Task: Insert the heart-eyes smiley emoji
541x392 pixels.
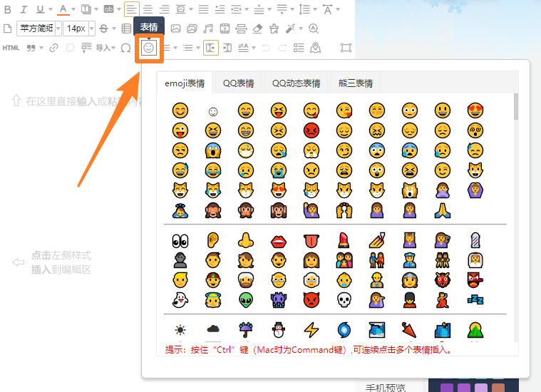Action: click(475, 110)
